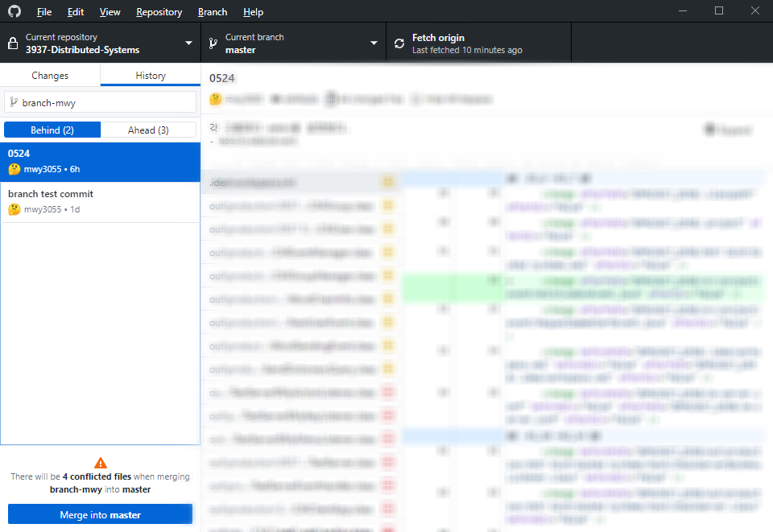Image resolution: width=773 pixels, height=532 pixels.
Task: Minimize the GitHub Desktop window
Action: [683, 10]
